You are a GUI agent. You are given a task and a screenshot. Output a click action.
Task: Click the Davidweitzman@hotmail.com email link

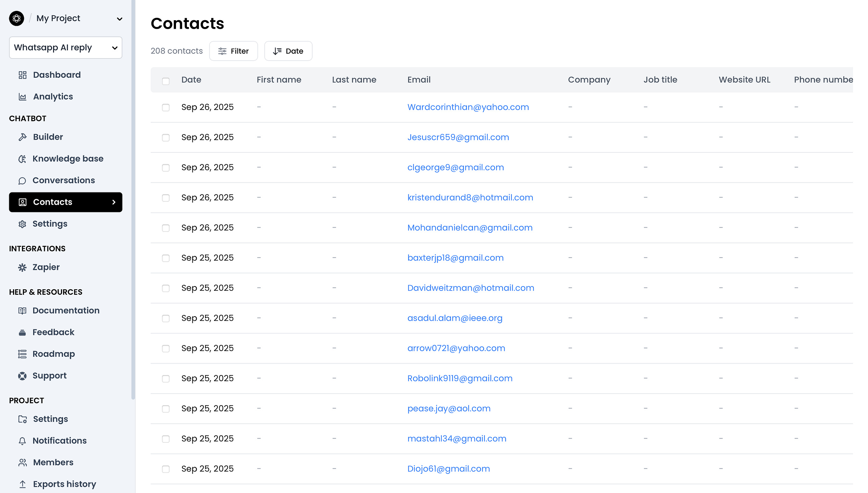pos(471,288)
